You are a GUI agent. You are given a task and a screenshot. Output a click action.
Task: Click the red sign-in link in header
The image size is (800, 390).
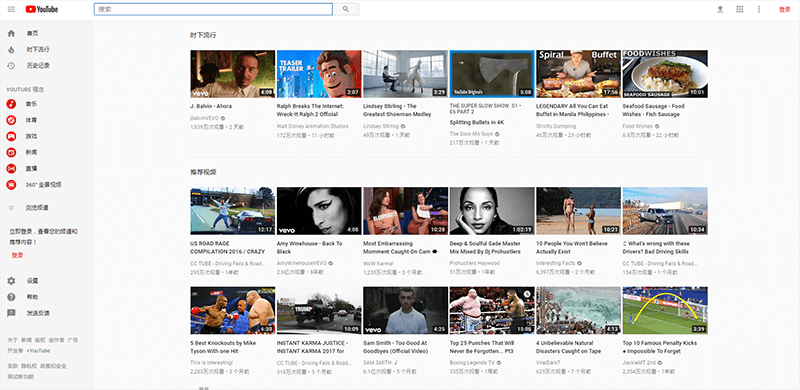tap(784, 9)
